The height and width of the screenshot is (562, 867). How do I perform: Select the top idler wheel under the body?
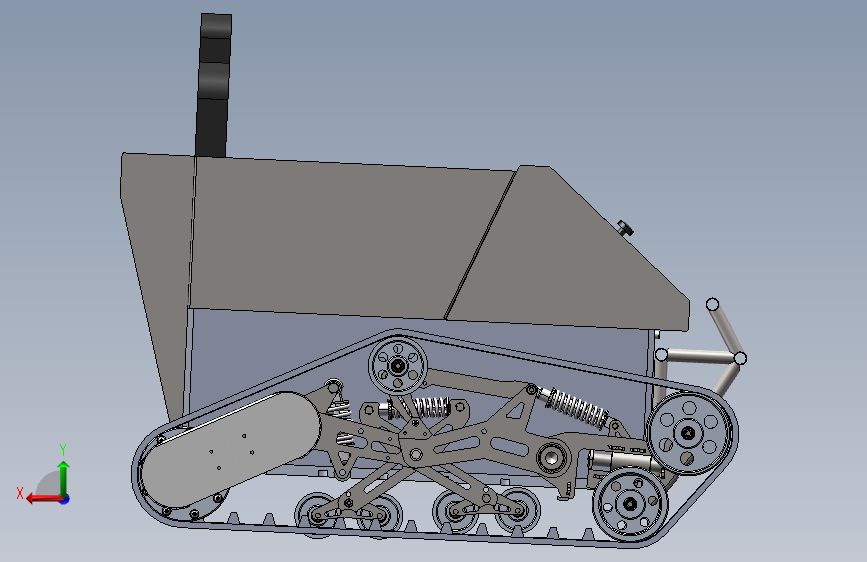point(398,366)
